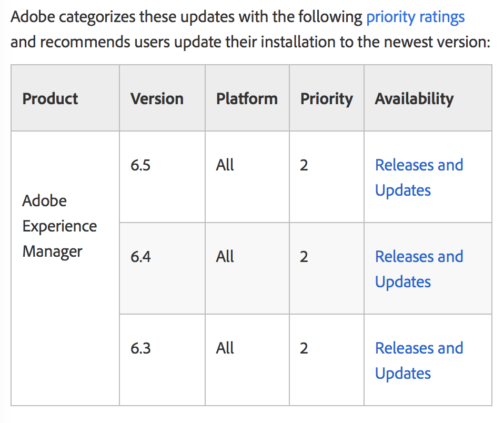The width and height of the screenshot is (504, 423).
Task: Click the Priority column header
Action: point(327,98)
